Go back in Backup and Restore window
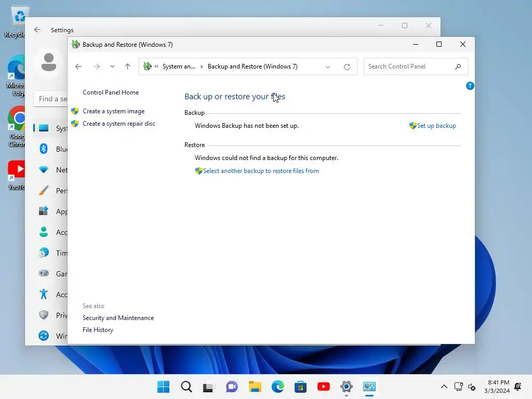 [x=78, y=66]
